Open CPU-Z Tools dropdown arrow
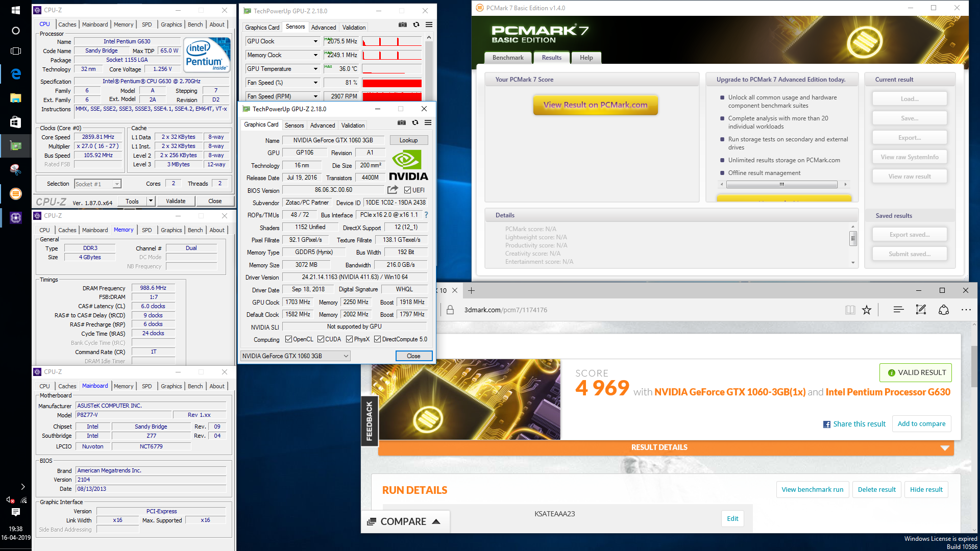 tap(151, 201)
